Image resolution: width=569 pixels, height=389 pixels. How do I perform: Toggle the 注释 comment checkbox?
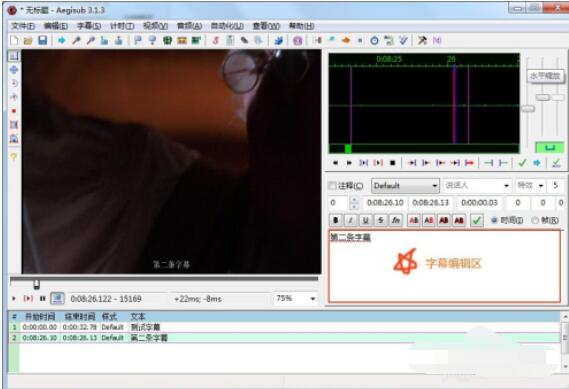click(x=332, y=186)
